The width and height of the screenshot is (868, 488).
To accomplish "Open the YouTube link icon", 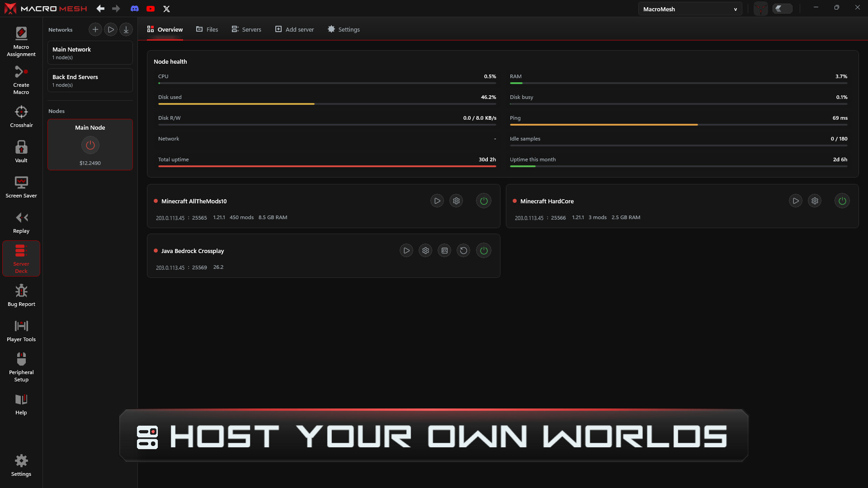I will 151,9.
